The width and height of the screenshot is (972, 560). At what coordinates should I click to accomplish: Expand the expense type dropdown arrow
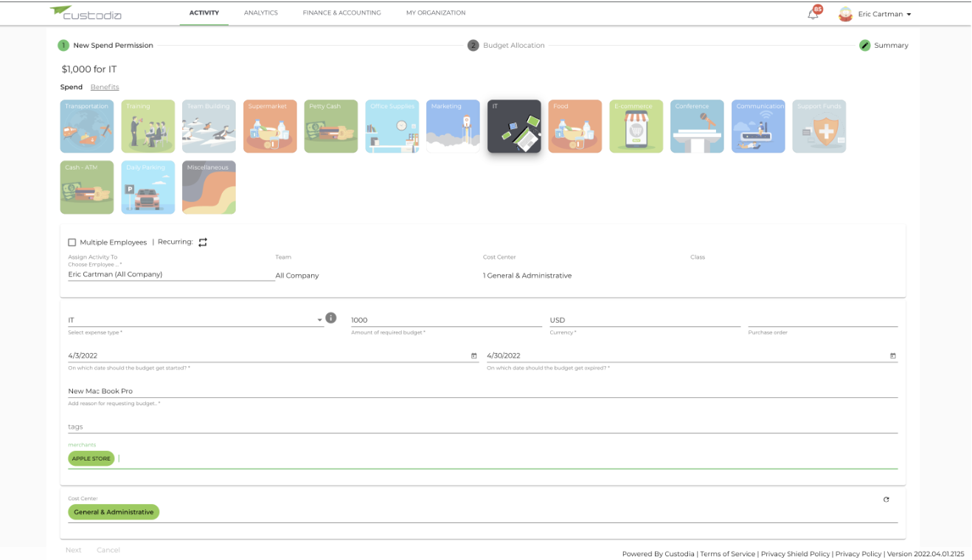(320, 320)
